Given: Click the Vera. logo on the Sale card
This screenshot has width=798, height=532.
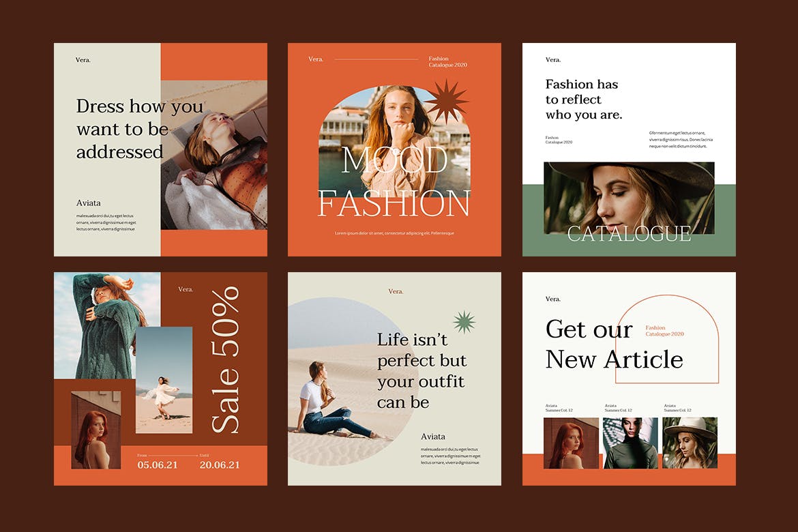Looking at the screenshot, I should pyautogui.click(x=186, y=289).
